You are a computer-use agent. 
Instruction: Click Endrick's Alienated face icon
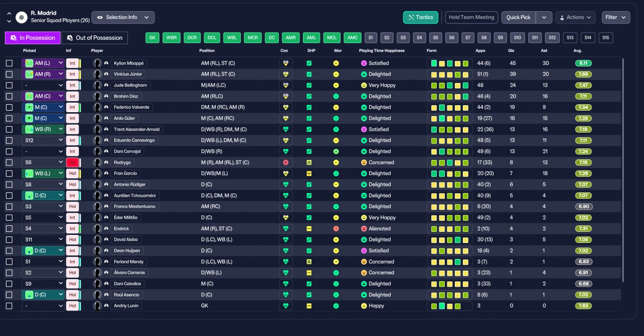364,229
